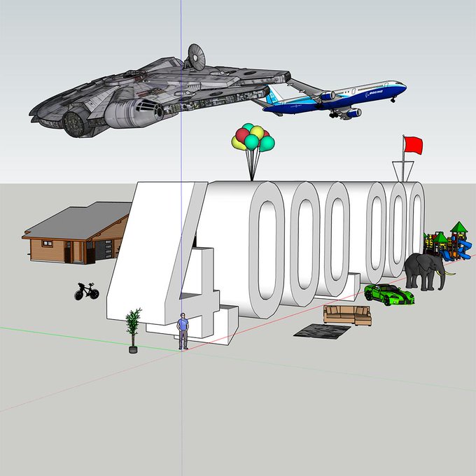This screenshot has height=476, width=476.
Task: Select the blue Boeing airplane model
Action: coord(334,98)
